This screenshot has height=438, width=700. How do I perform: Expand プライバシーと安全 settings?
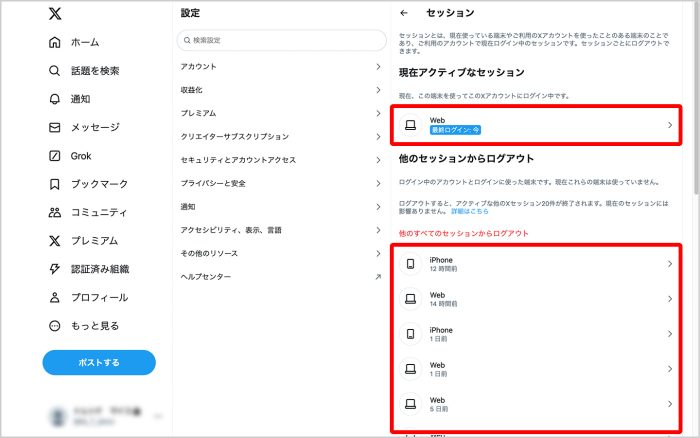(280, 183)
